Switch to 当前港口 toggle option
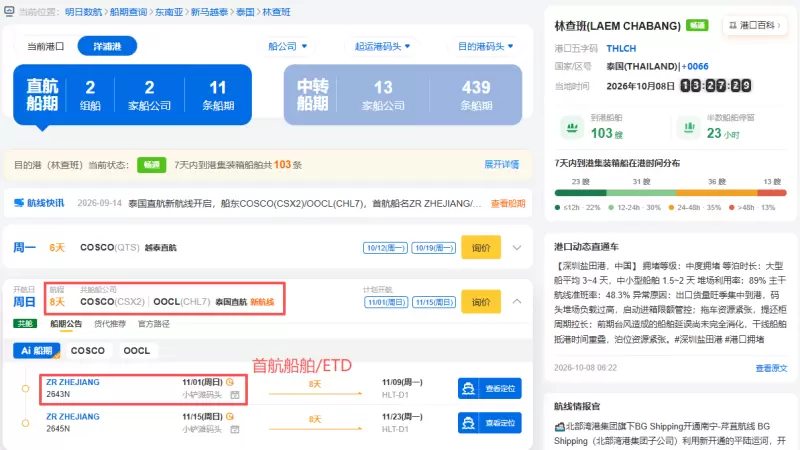 45,46
